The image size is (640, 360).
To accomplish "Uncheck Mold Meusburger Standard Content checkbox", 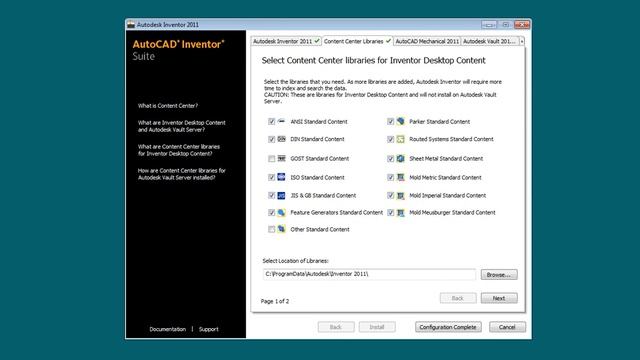I will [391, 213].
